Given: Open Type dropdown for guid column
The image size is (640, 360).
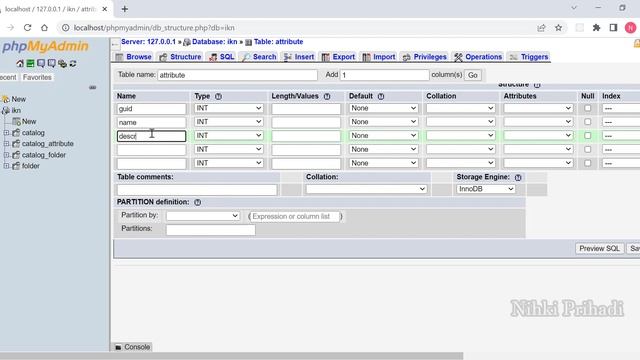Looking at the screenshot, I should (x=229, y=108).
